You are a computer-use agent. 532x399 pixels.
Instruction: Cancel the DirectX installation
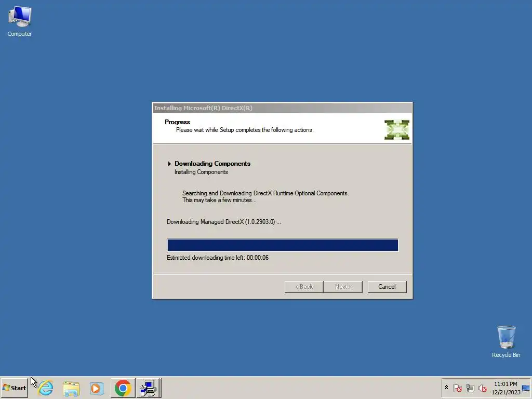click(387, 287)
